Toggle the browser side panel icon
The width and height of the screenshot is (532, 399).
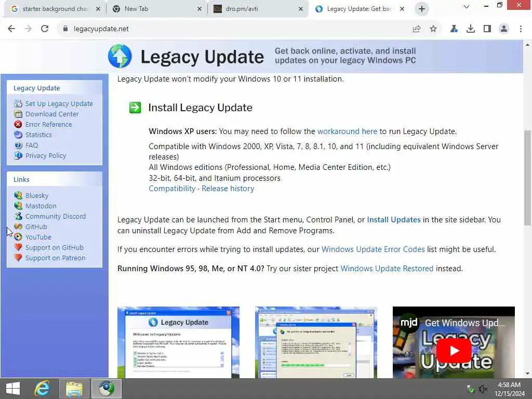point(487,29)
